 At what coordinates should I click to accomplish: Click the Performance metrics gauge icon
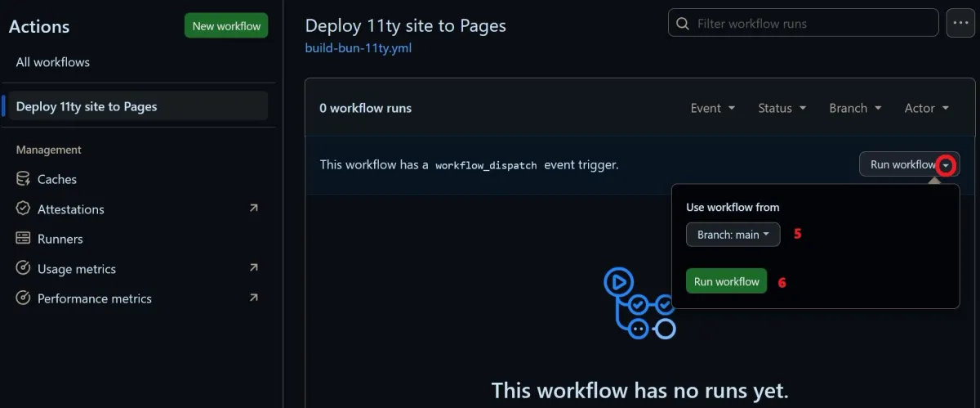click(x=23, y=298)
